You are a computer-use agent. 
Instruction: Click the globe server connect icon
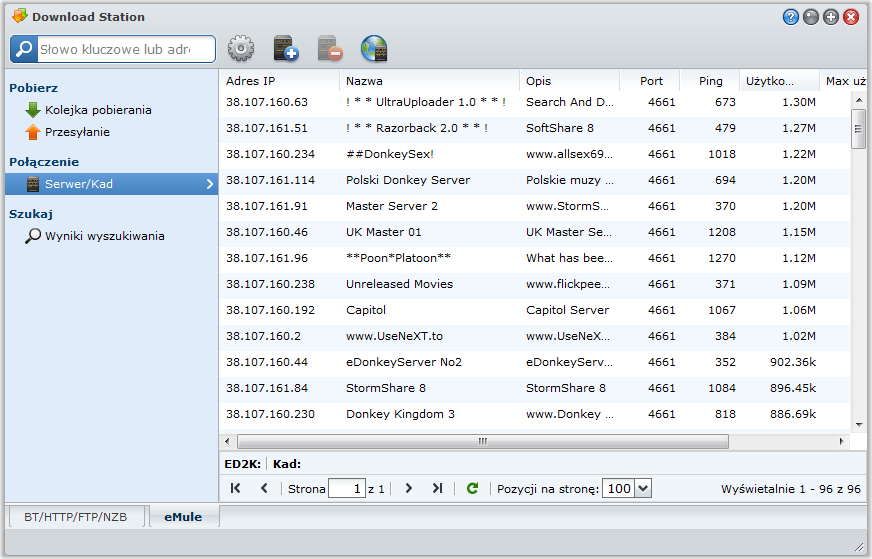tap(374, 49)
